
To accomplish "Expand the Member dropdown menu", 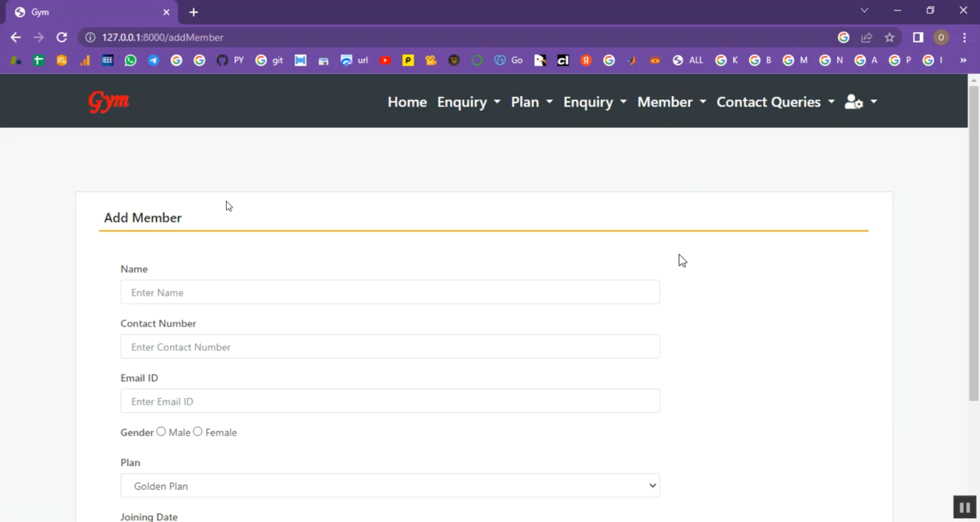I will [671, 102].
